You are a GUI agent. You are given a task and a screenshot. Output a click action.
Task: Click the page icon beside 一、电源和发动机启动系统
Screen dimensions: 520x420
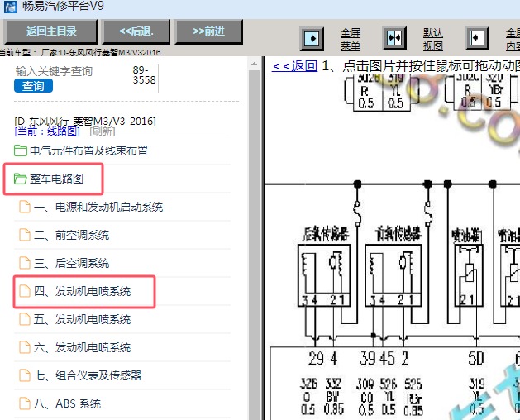point(25,207)
